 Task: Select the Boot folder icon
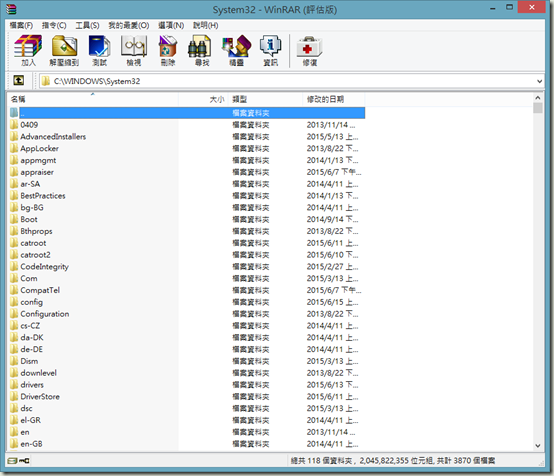click(x=14, y=219)
